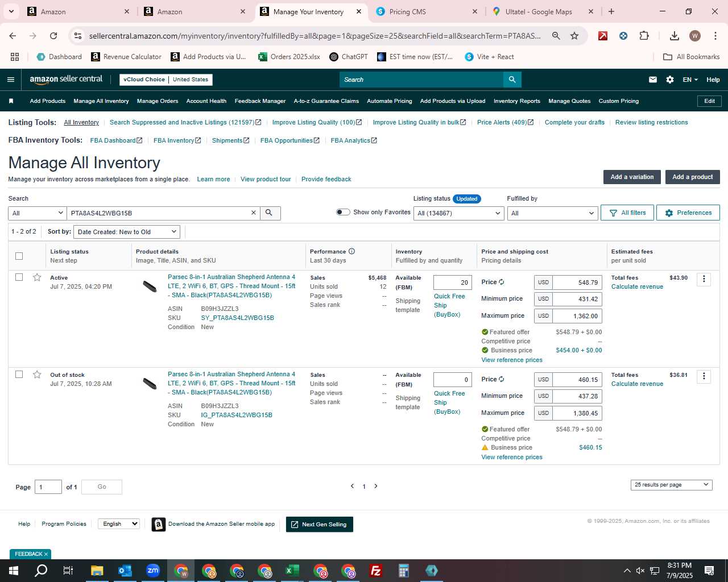Reload the browser page

(53, 36)
